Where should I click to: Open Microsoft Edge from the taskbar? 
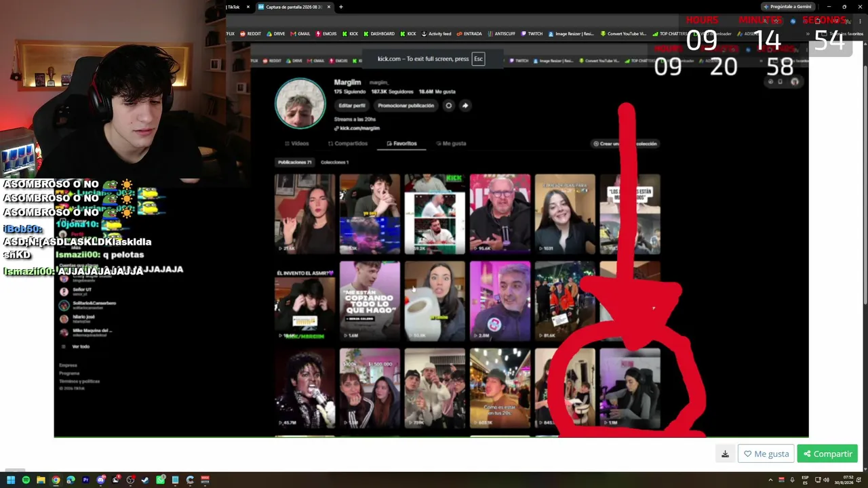[x=71, y=480]
